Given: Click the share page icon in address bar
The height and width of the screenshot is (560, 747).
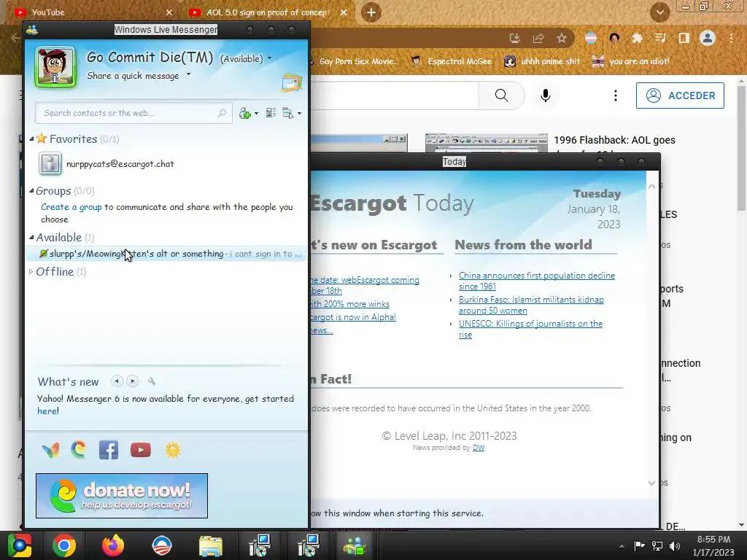Looking at the screenshot, I should (538, 38).
